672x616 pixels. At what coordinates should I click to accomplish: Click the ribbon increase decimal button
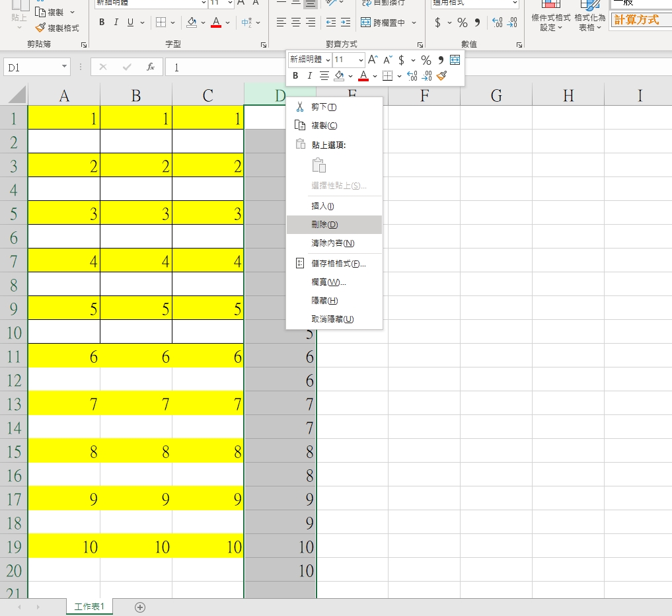(x=498, y=22)
